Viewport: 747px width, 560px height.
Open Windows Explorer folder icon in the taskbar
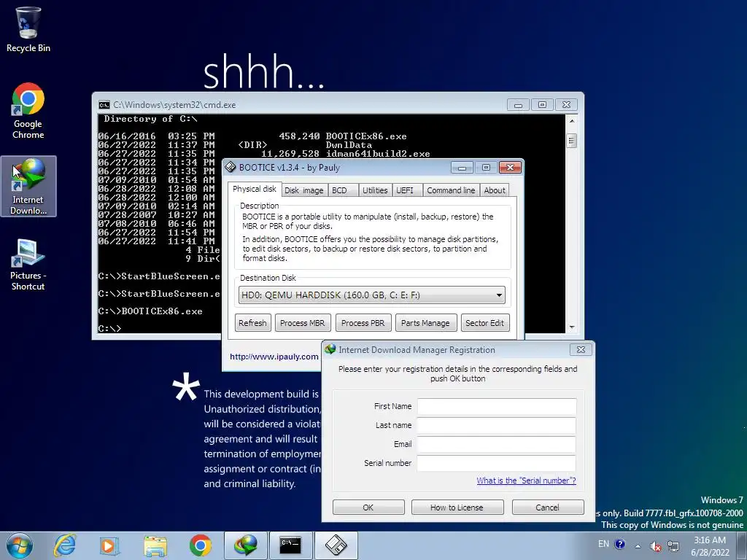155,546
